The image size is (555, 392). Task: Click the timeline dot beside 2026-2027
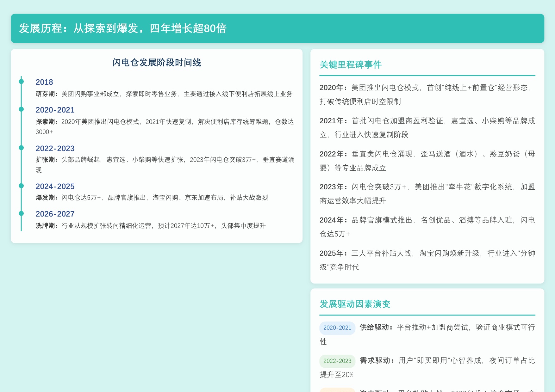click(21, 213)
